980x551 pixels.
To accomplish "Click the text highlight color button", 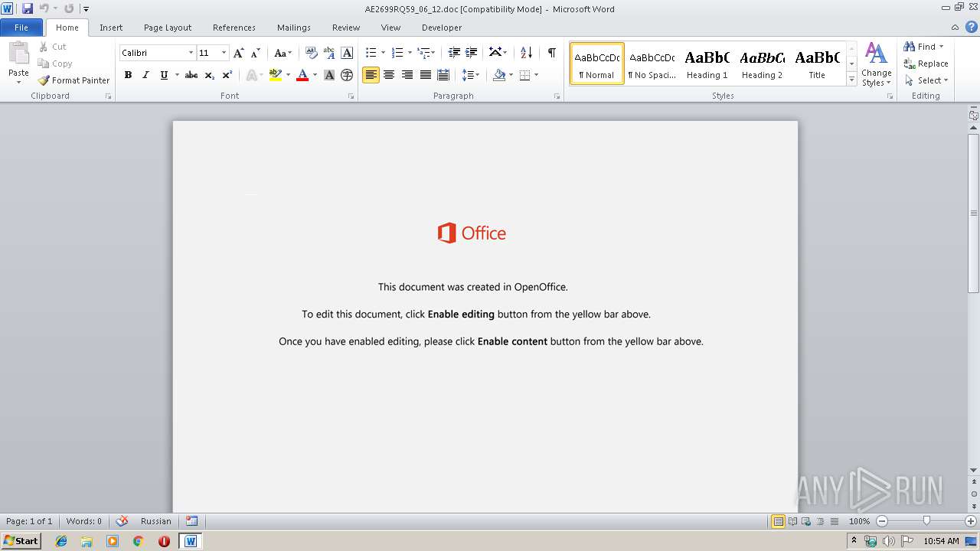I will tap(276, 75).
